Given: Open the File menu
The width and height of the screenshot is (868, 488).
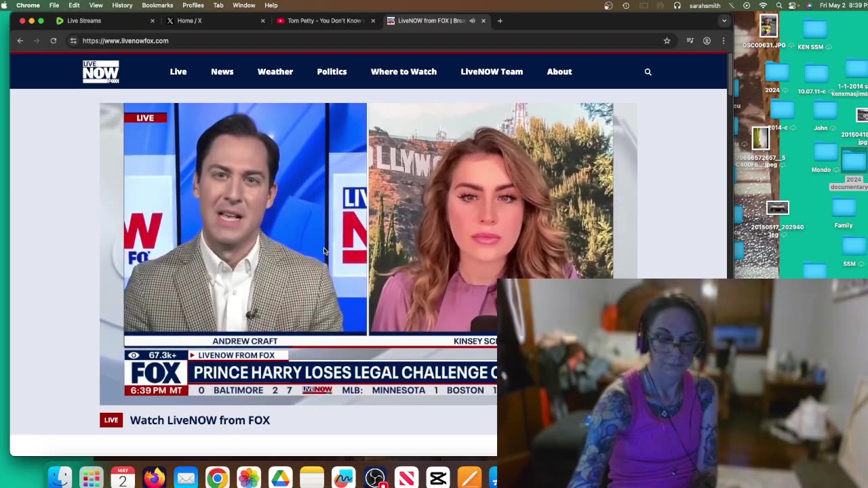Looking at the screenshot, I should [54, 5].
